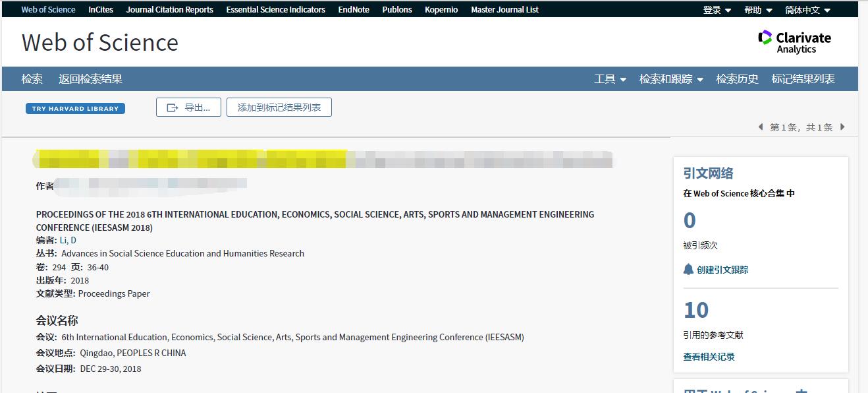Screen dimensions: 868x393
Task: Open the 检索和跟踪 dropdown menu
Action: pyautogui.click(x=671, y=79)
